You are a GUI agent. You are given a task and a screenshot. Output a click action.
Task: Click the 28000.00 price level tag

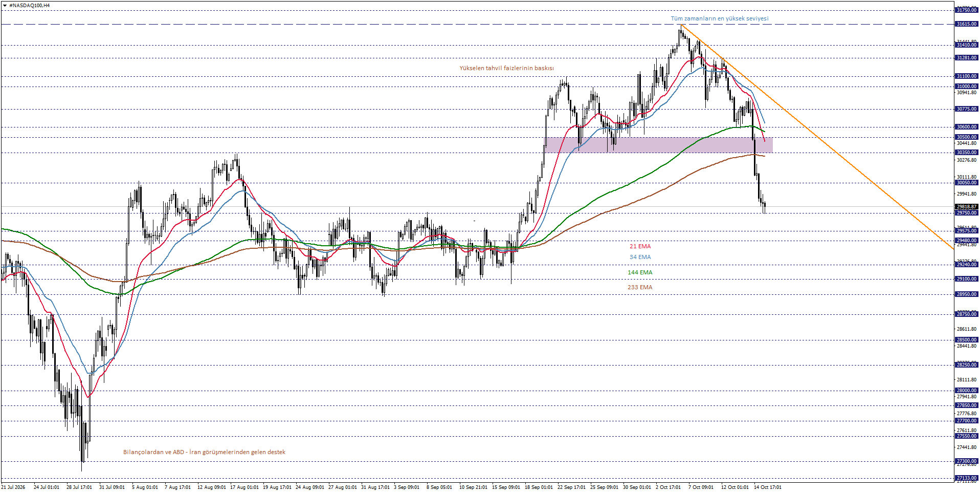pos(966,391)
